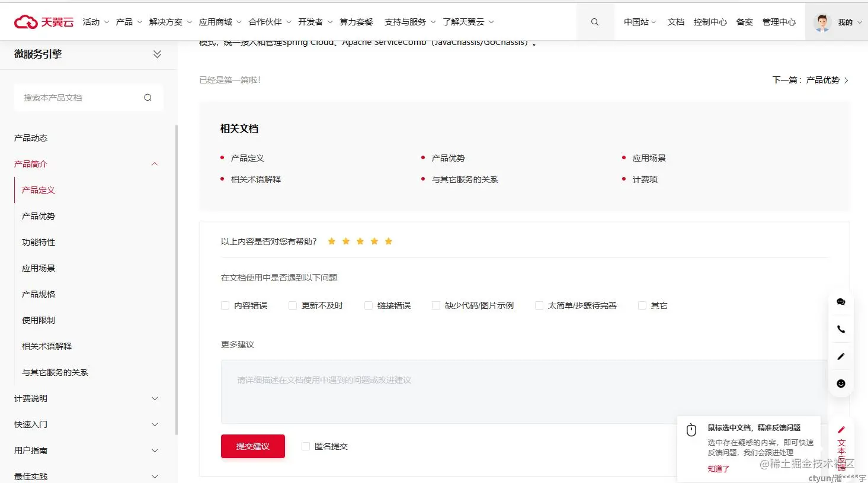Check the 更新不及时 checkbox
The height and width of the screenshot is (483, 868).
coord(293,305)
